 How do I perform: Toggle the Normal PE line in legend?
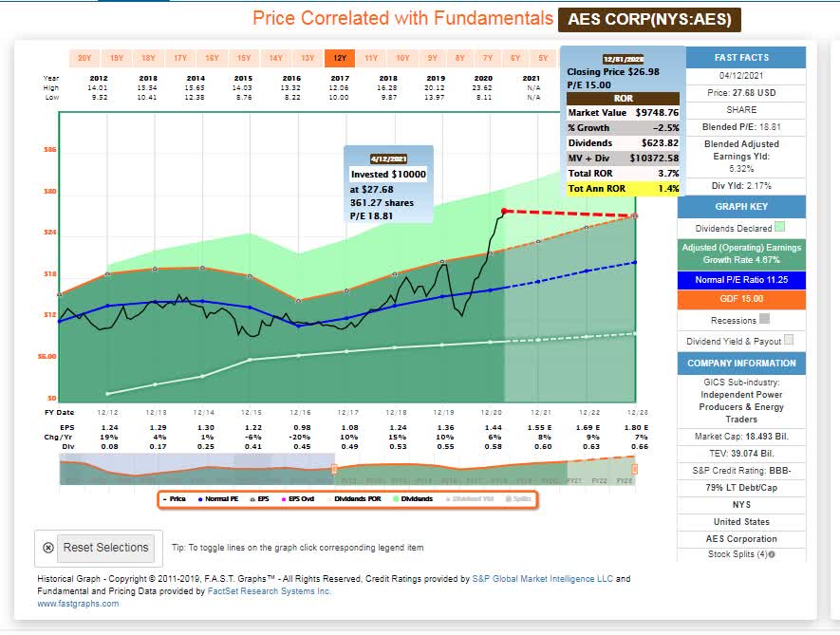[218, 499]
